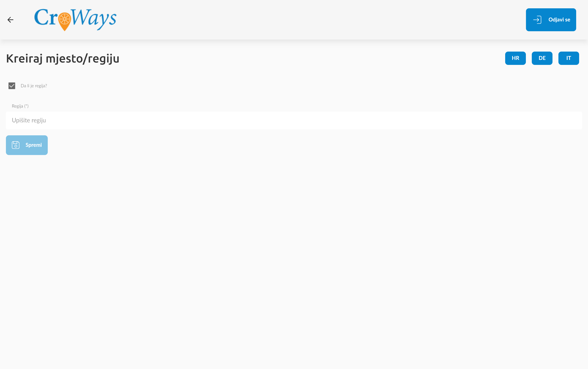This screenshot has height=369, width=588.
Task: Click the CroWays logo
Action: pos(75,20)
